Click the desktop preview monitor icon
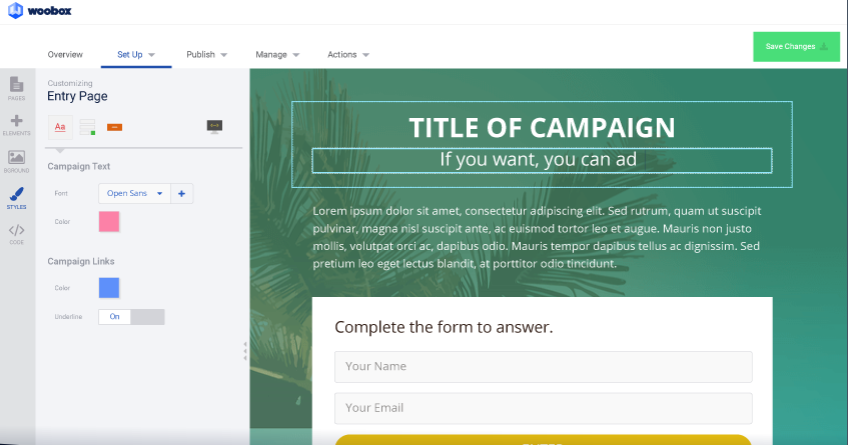The height and width of the screenshot is (445, 848). point(214,126)
